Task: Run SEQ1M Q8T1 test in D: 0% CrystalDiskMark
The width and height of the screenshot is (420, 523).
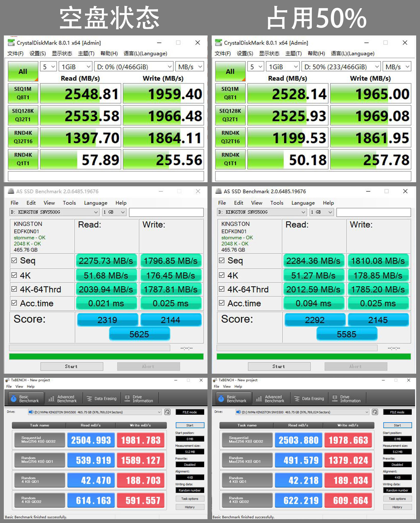Action: (x=23, y=93)
